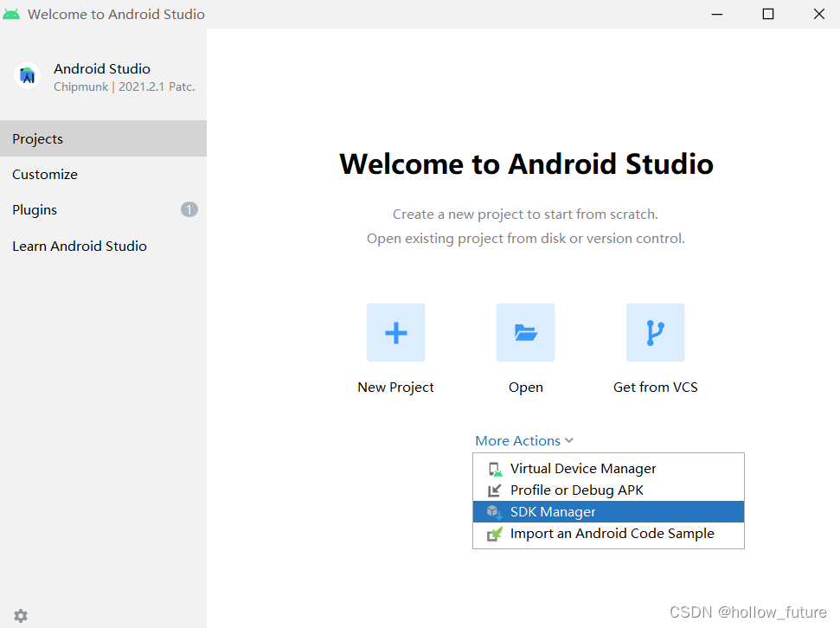Click the Get from VCS label

pyautogui.click(x=655, y=388)
